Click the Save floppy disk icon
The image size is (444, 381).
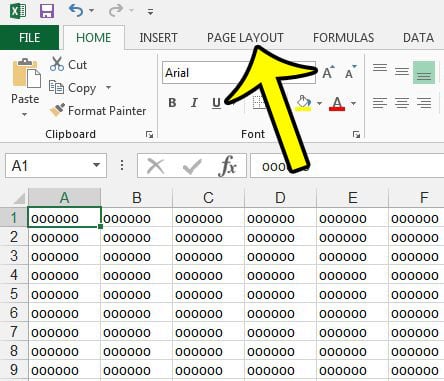coord(47,11)
